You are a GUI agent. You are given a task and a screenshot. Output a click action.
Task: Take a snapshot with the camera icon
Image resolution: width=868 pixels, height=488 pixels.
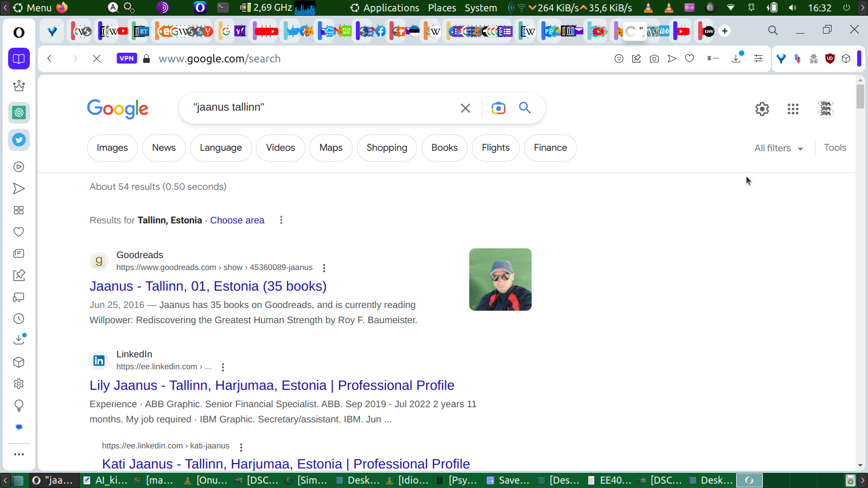pos(654,59)
